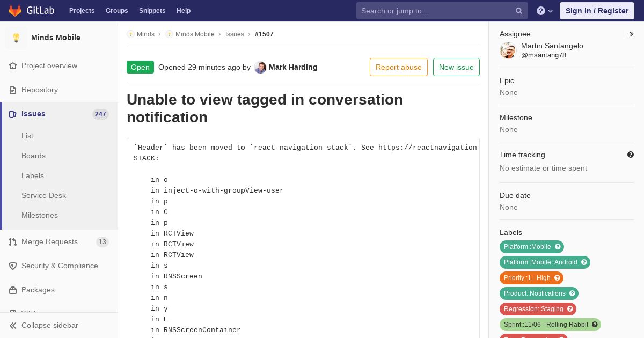
Task: Click the Minds breadcrumb icon
Action: (x=130, y=34)
